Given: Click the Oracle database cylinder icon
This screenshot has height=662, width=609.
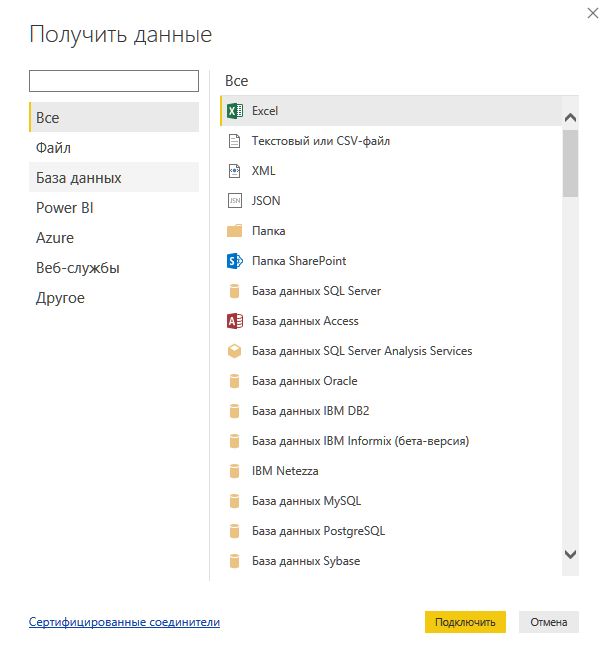Looking at the screenshot, I should (234, 381).
